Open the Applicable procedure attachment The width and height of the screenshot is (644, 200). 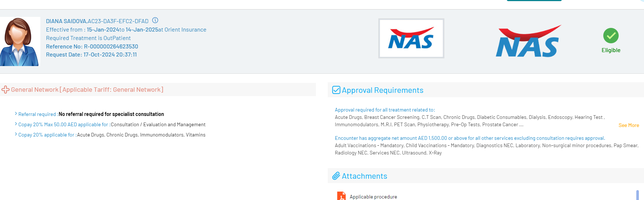point(373,197)
